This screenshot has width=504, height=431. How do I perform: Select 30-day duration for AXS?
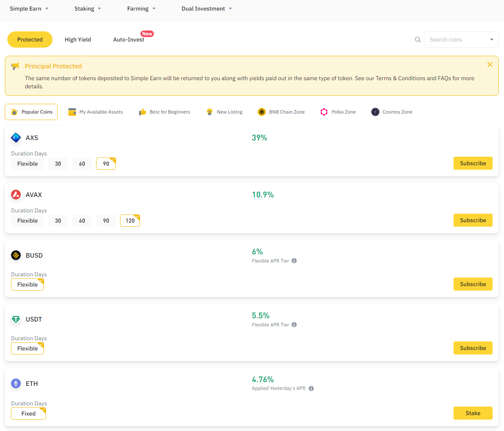58,164
